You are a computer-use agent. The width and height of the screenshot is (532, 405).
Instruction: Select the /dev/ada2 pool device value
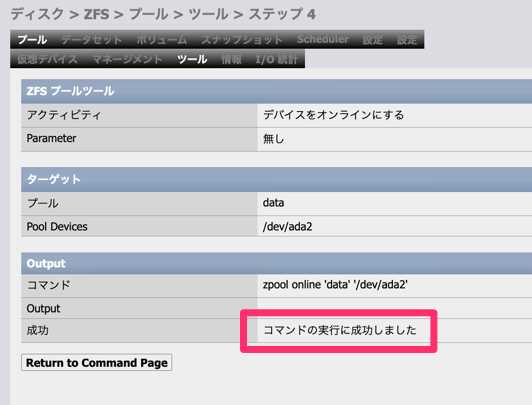pos(287,227)
